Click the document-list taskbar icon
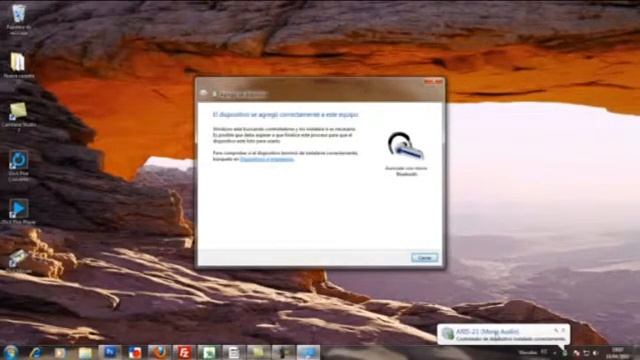This screenshot has height=360, width=640. (234, 352)
